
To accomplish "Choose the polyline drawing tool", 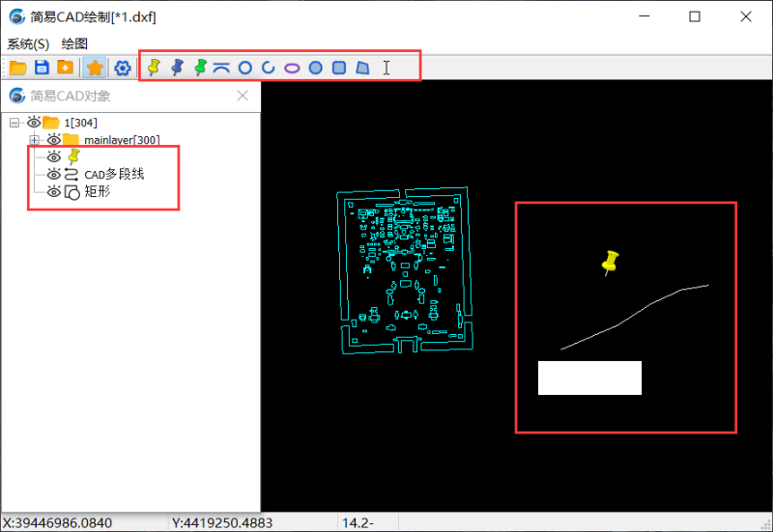I will click(x=221, y=68).
